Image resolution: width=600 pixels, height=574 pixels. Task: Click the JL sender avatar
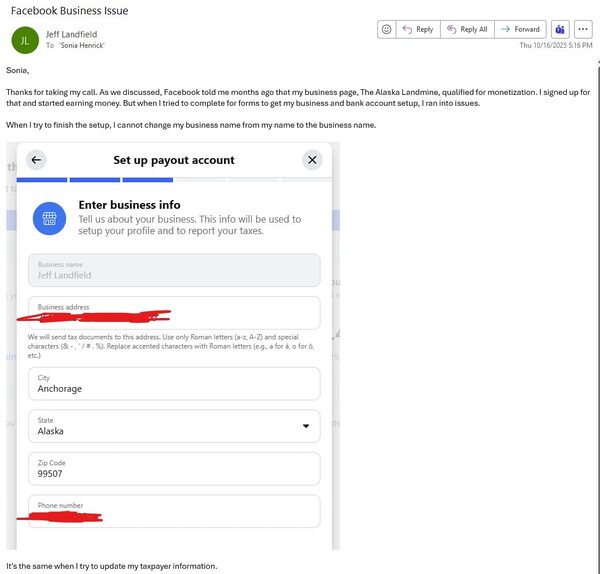(x=24, y=40)
